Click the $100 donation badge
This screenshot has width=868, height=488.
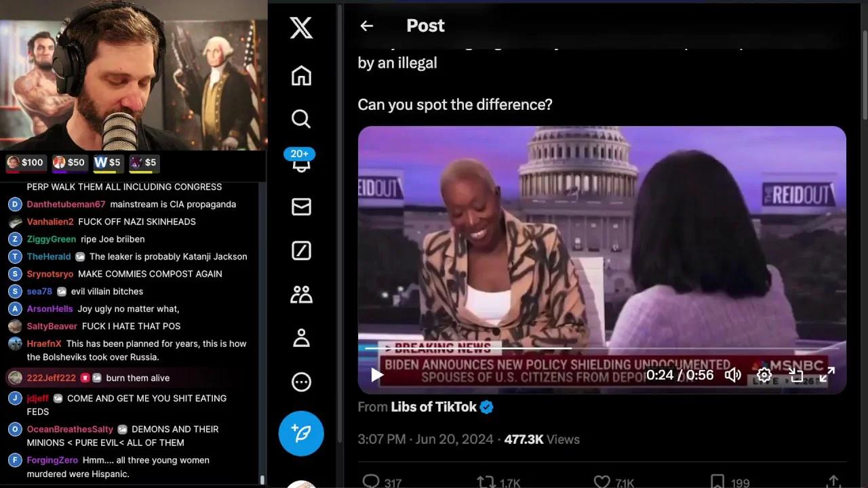(25, 163)
